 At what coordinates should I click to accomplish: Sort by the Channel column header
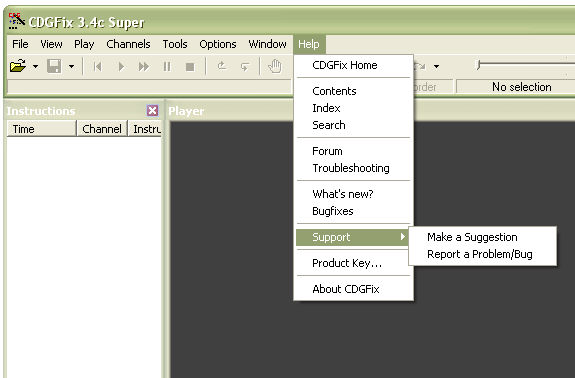[102, 129]
